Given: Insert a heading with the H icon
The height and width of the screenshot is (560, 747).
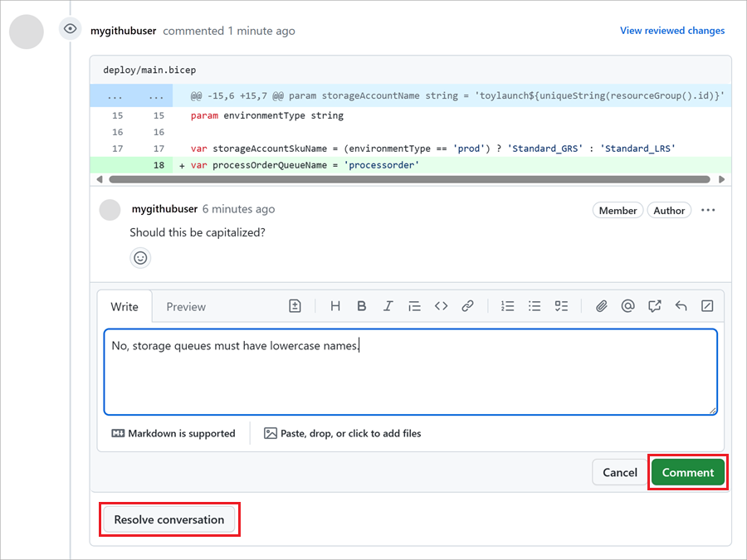Looking at the screenshot, I should pyautogui.click(x=335, y=305).
